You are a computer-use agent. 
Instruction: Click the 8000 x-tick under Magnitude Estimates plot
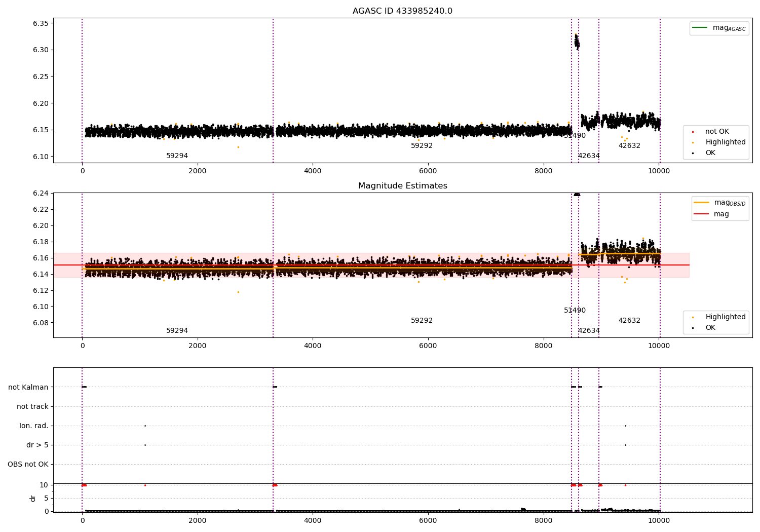(544, 346)
